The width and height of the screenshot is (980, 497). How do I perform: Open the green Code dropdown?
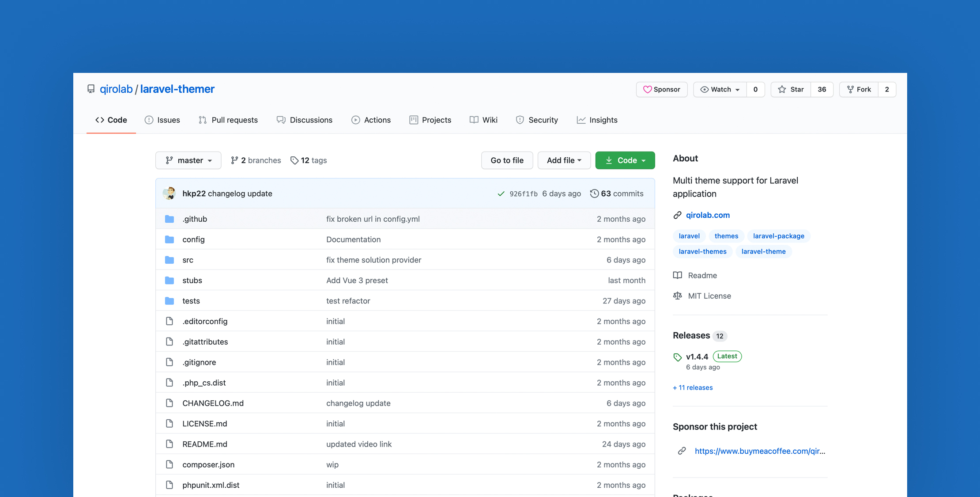tap(625, 160)
